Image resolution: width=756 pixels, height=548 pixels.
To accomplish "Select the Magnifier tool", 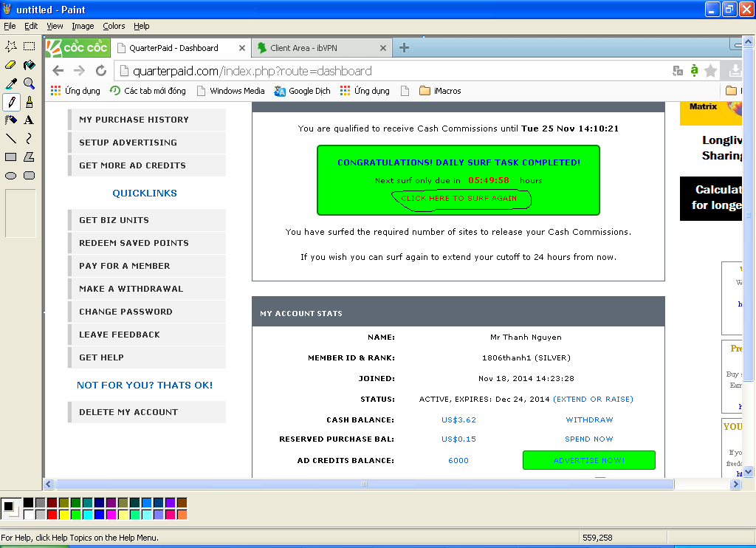I will (x=30, y=83).
